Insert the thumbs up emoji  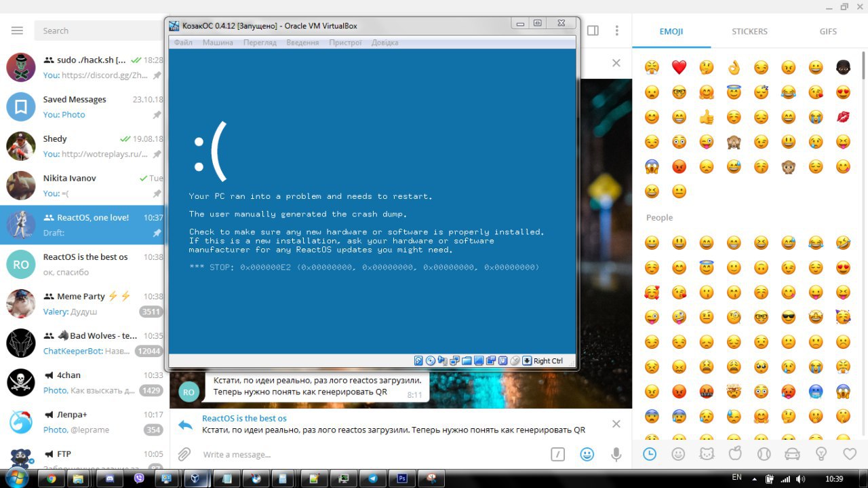coord(707,117)
